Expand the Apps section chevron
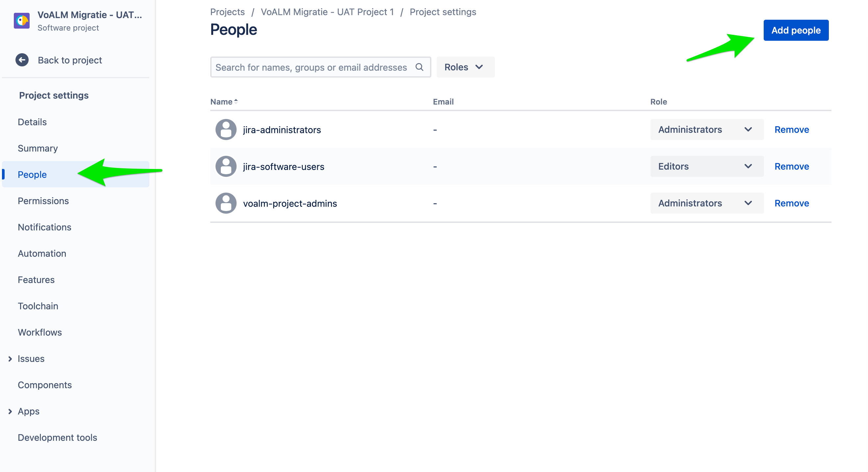868x472 pixels. tap(10, 412)
